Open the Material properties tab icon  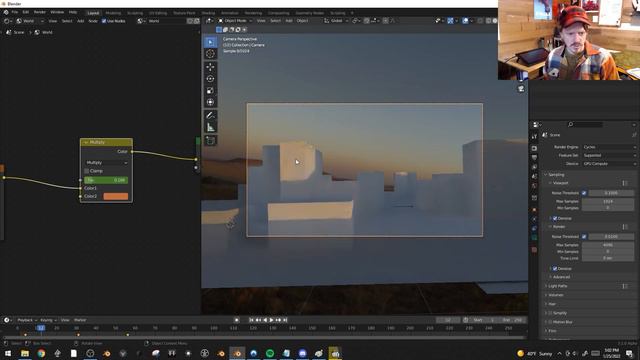[534, 249]
